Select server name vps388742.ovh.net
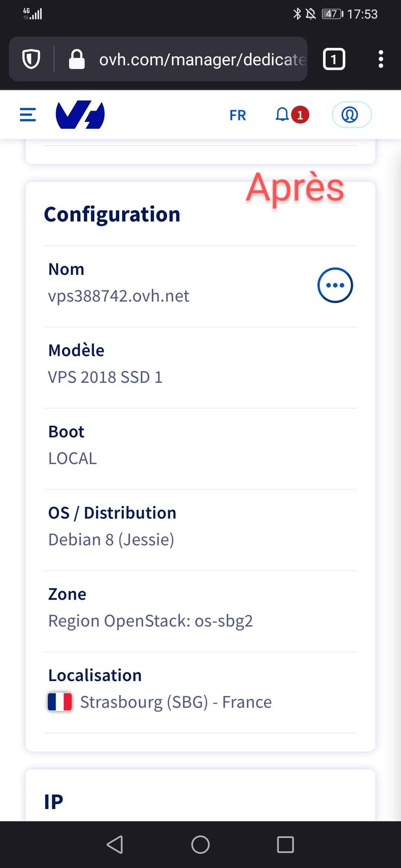Screen dimensions: 401x868 tap(119, 296)
